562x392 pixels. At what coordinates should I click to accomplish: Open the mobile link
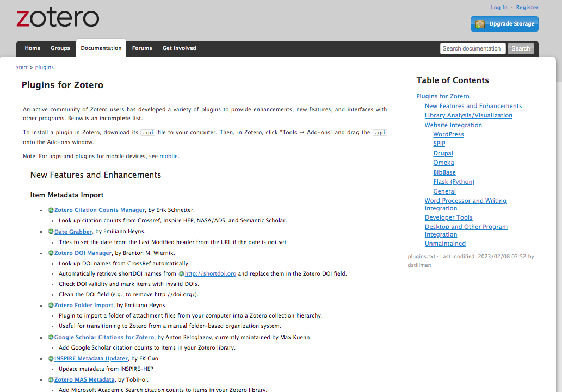tap(169, 156)
